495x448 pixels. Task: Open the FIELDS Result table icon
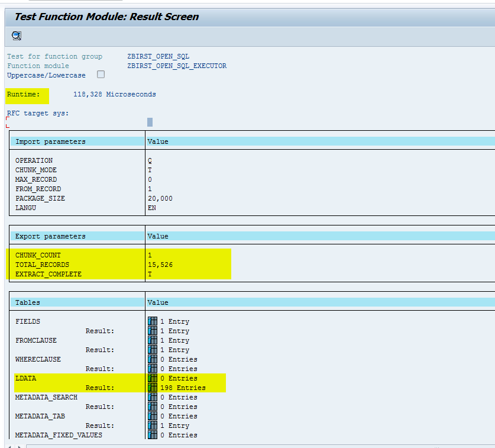click(x=153, y=331)
